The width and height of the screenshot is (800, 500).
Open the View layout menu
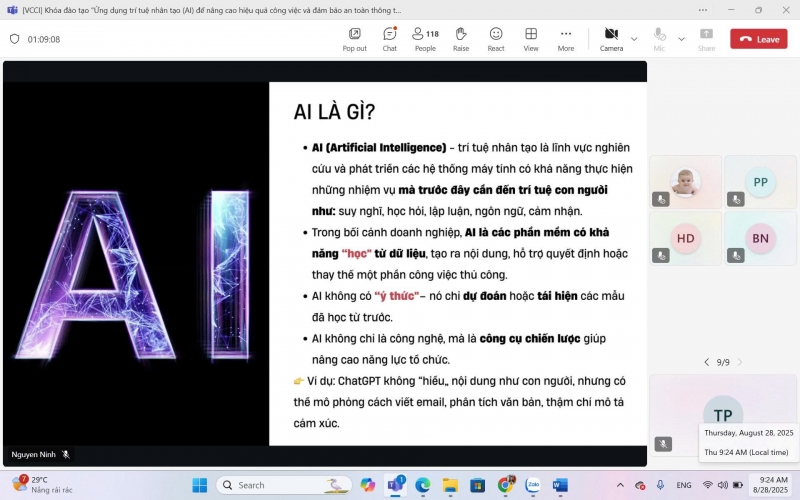[531, 38]
